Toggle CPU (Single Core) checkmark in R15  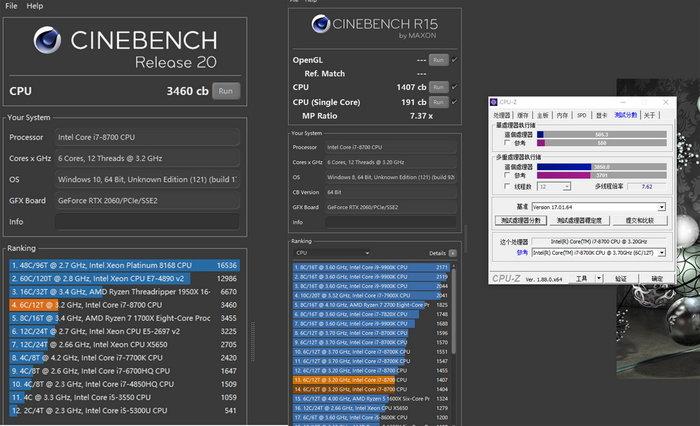[454, 102]
